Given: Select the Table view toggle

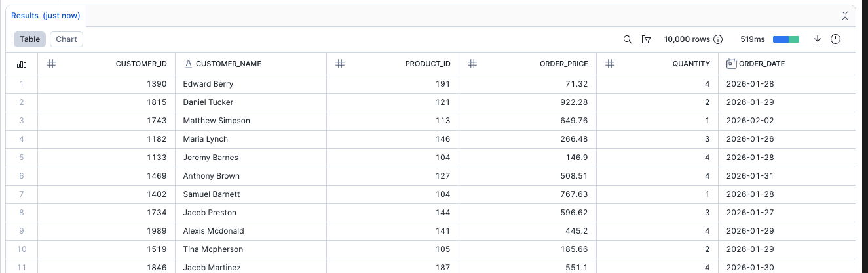Looking at the screenshot, I should (x=30, y=39).
